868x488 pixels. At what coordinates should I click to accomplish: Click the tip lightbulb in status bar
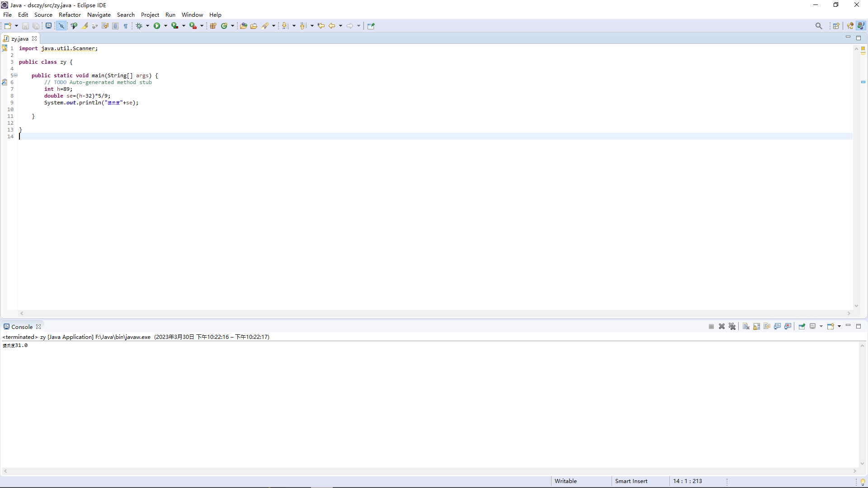[x=863, y=482]
